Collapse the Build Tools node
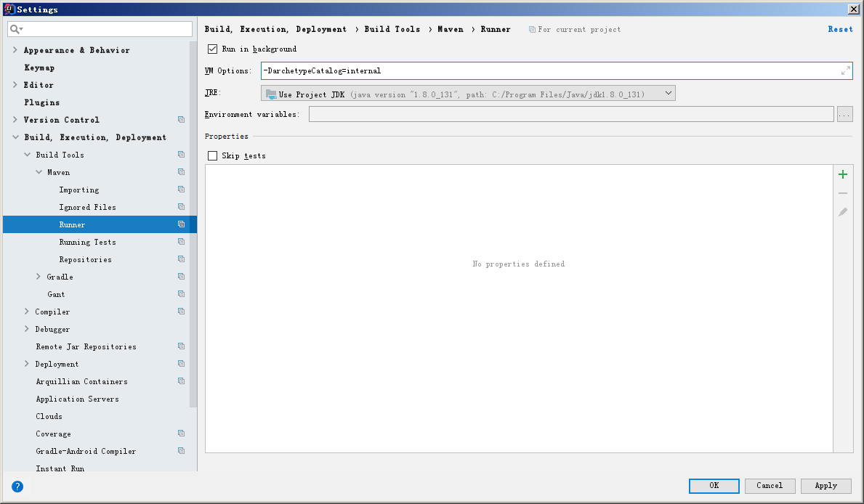The width and height of the screenshot is (864, 504). pos(27,155)
